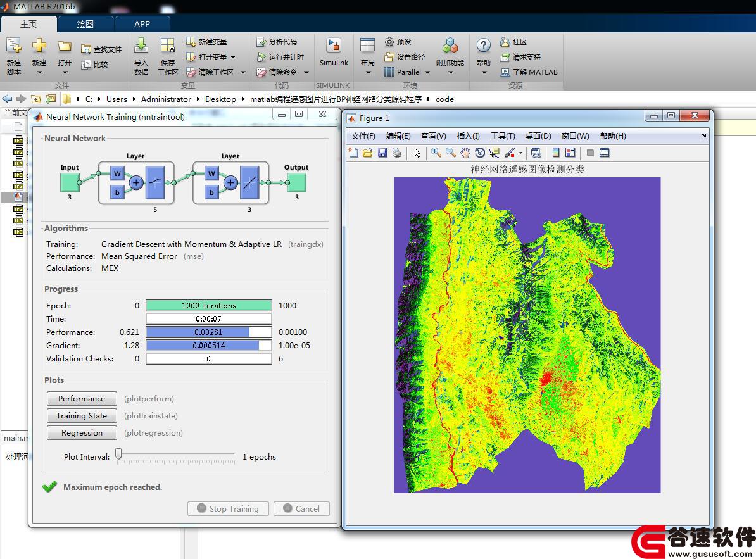Viewport: 756px width, 559px height.
Task: Select the Edit Plot pointer tool
Action: point(417,153)
